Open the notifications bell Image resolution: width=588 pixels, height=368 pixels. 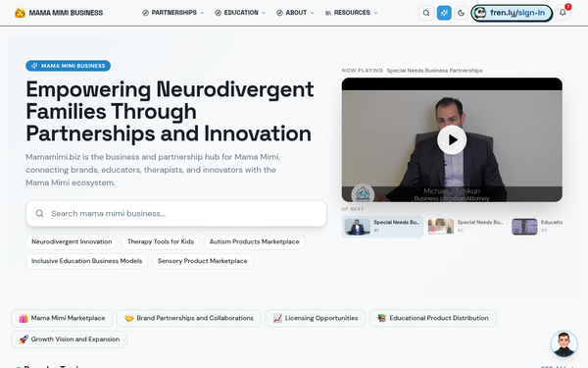563,13
